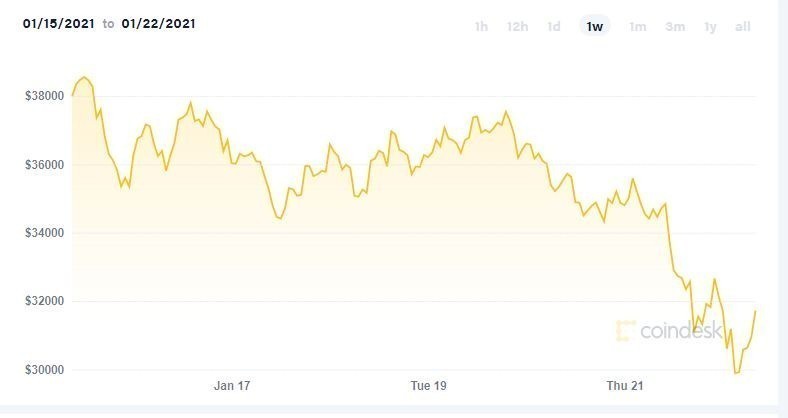The image size is (788, 418).
Task: Click the start date 01/15/2021
Action: click(59, 22)
